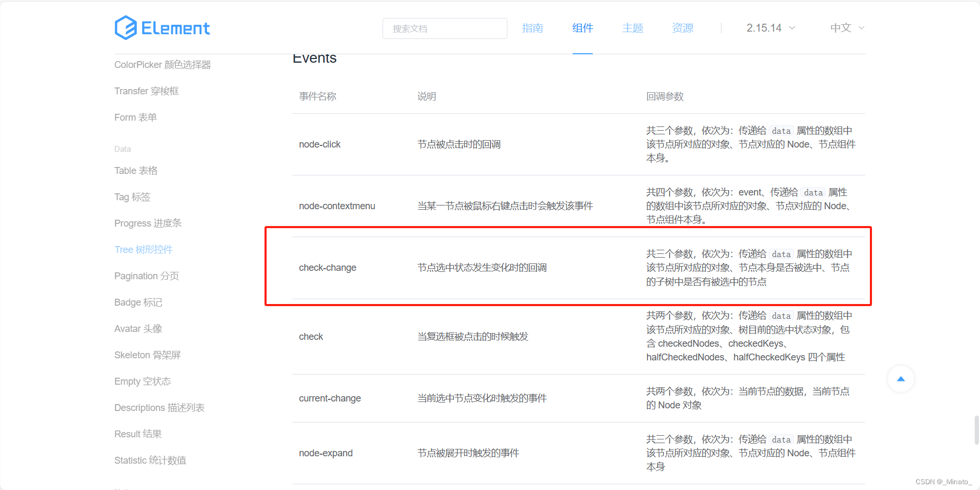This screenshot has height=490, width=980.
Task: Navigate to Table 表格 documentation
Action: pos(136,170)
